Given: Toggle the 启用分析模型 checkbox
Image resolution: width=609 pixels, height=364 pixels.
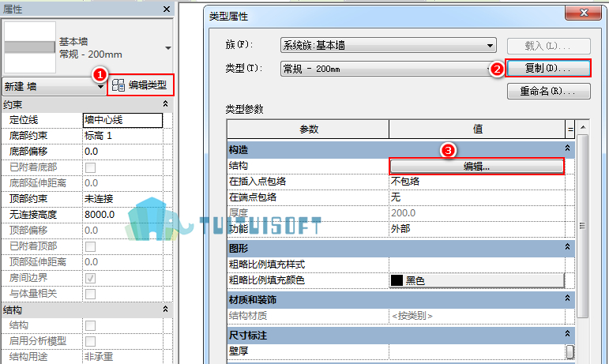Looking at the screenshot, I should coord(91,341).
